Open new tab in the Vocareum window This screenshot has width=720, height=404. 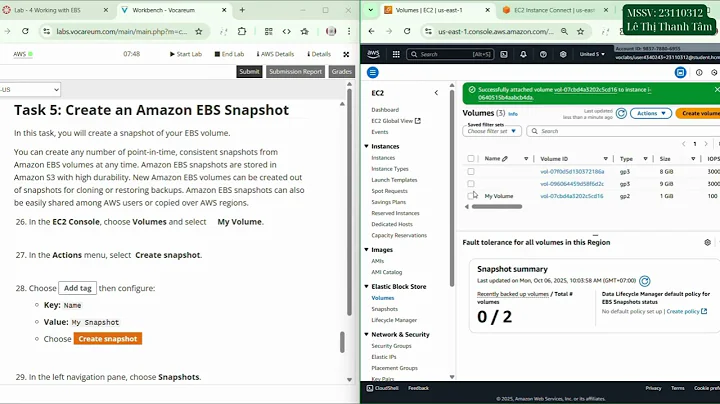point(242,10)
